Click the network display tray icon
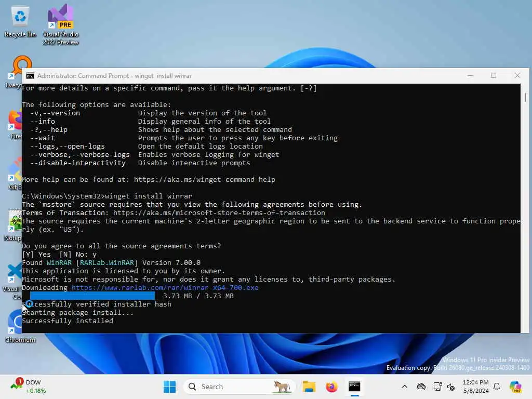This screenshot has height=399, width=532. pyautogui.click(x=437, y=387)
